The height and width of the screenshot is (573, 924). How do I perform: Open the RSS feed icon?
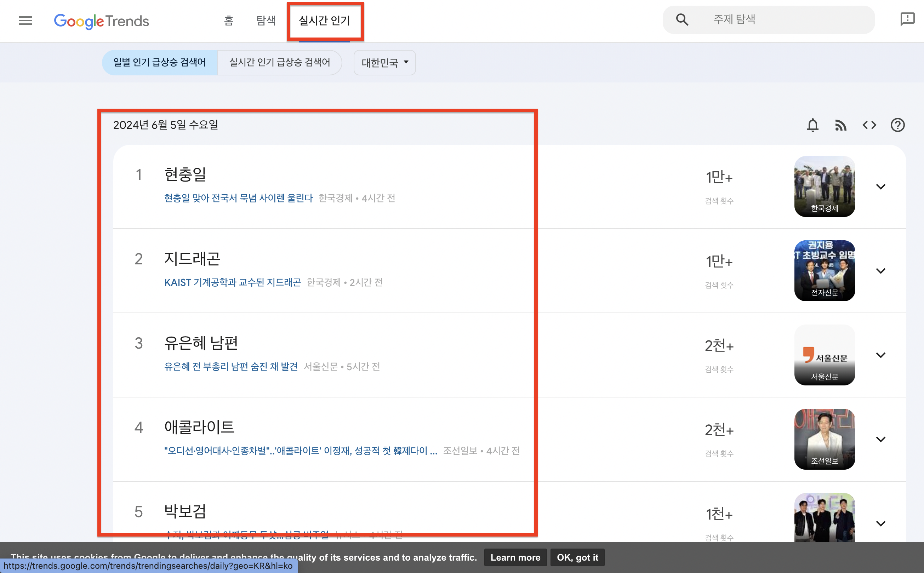[840, 125]
